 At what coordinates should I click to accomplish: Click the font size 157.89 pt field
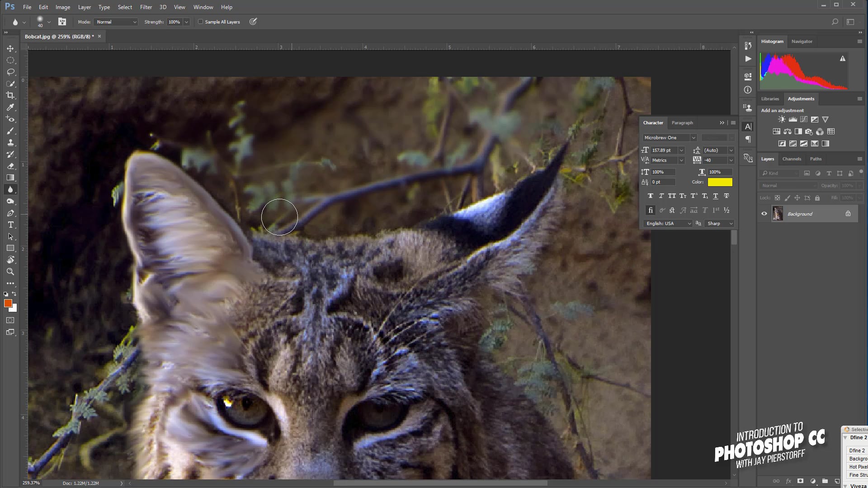(663, 150)
